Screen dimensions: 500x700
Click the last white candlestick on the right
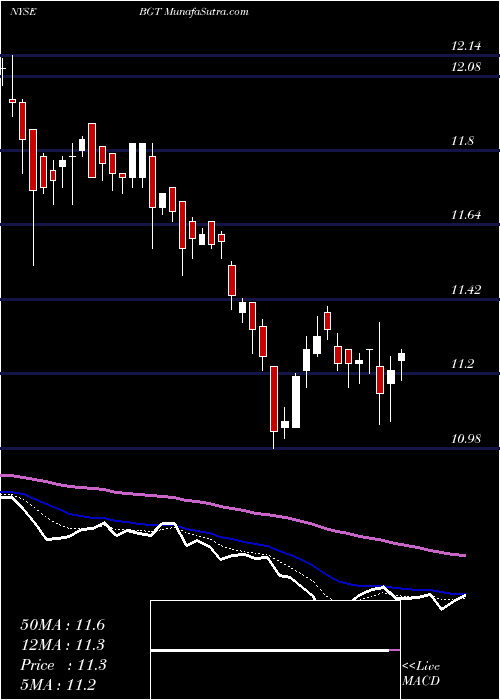click(x=401, y=357)
